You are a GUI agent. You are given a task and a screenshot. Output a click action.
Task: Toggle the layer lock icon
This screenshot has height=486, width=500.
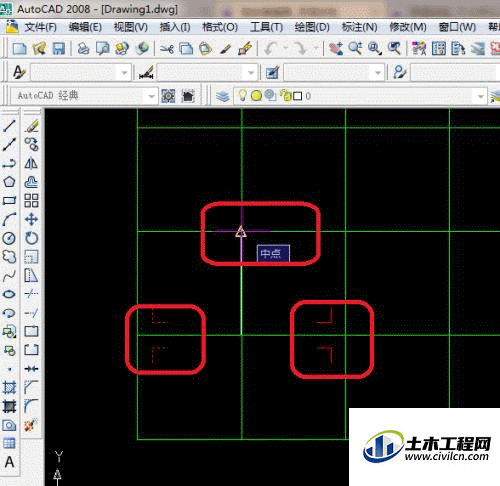pyautogui.click(x=286, y=96)
